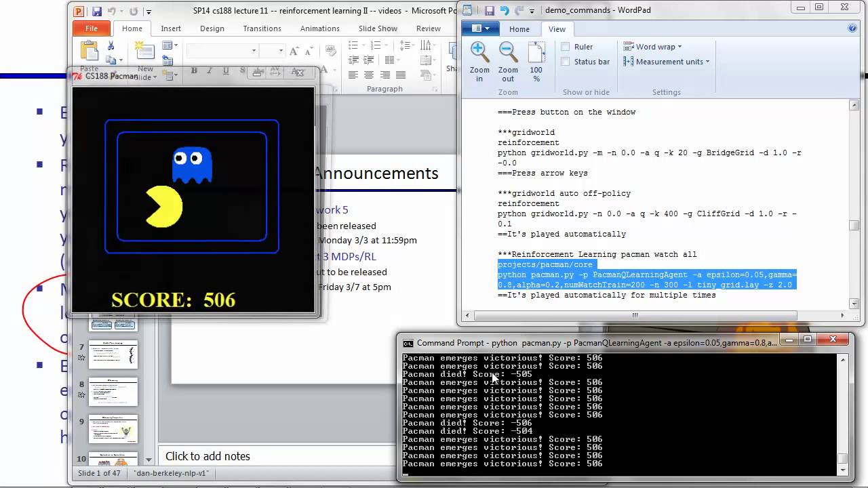Switch to the Review tab in PowerPoint
The height and width of the screenshot is (488, 868).
click(x=429, y=28)
